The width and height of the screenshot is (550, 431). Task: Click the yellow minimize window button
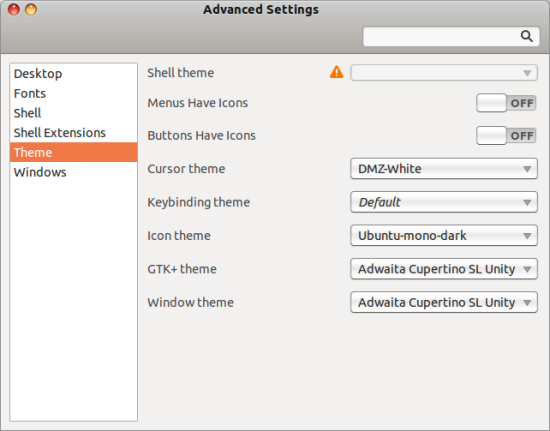(x=31, y=9)
